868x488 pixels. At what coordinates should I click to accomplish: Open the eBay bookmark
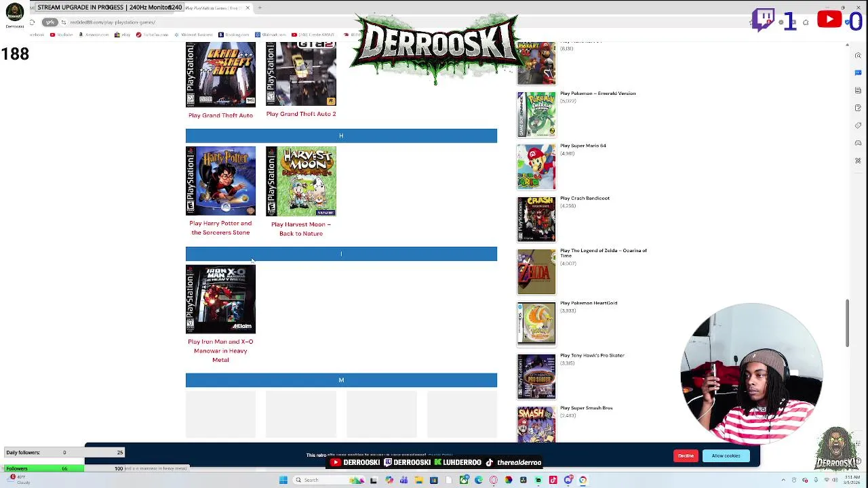[123, 35]
